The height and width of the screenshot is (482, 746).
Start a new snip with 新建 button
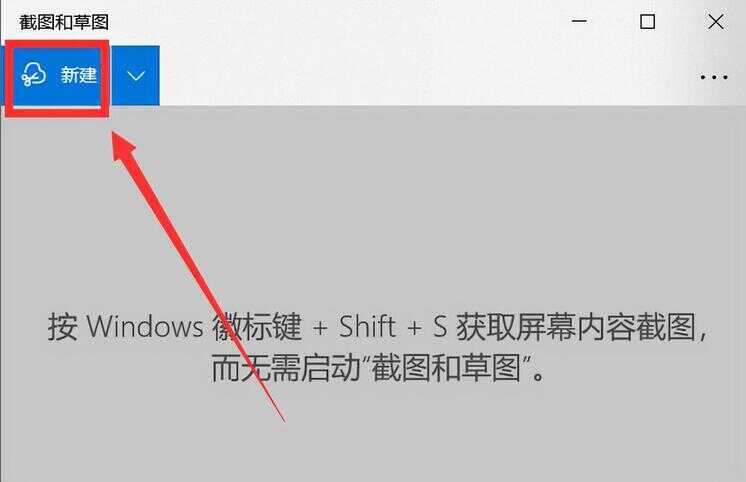tap(57, 76)
